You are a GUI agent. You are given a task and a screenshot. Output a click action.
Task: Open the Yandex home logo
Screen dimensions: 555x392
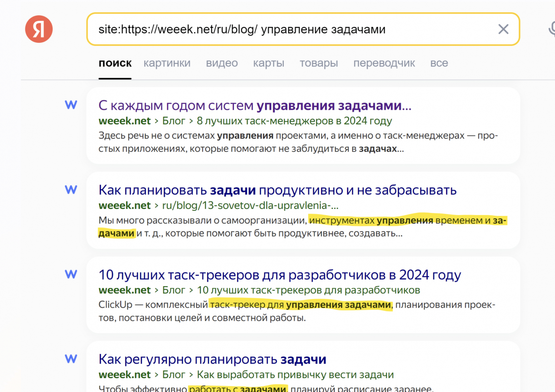pos(39,29)
